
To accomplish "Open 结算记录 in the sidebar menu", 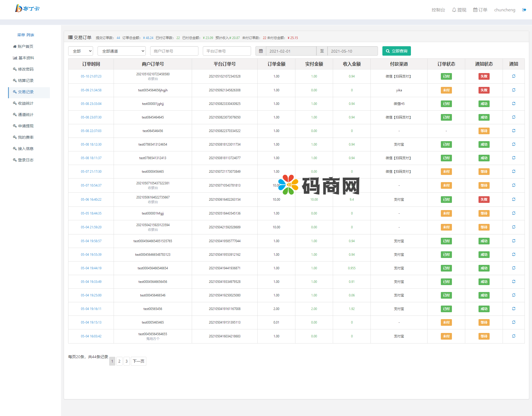I will [26, 81].
